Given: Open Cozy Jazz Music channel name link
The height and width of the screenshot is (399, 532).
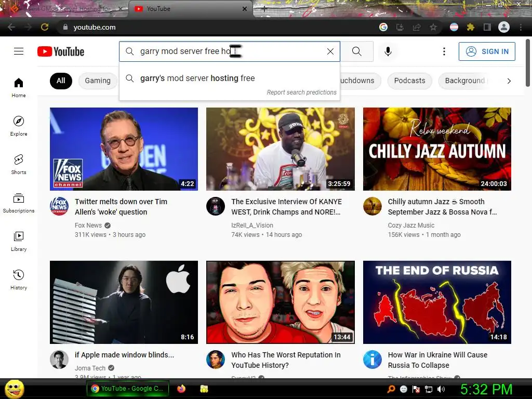Looking at the screenshot, I should 411,225.
